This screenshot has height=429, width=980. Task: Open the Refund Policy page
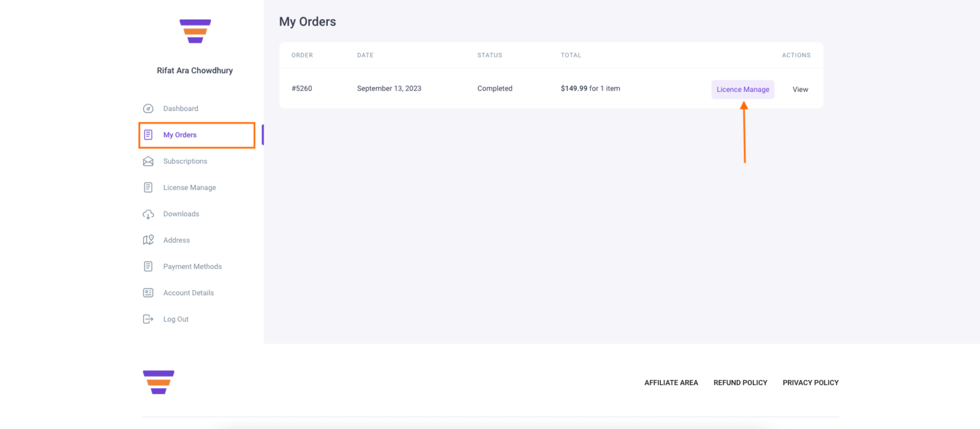740,382
